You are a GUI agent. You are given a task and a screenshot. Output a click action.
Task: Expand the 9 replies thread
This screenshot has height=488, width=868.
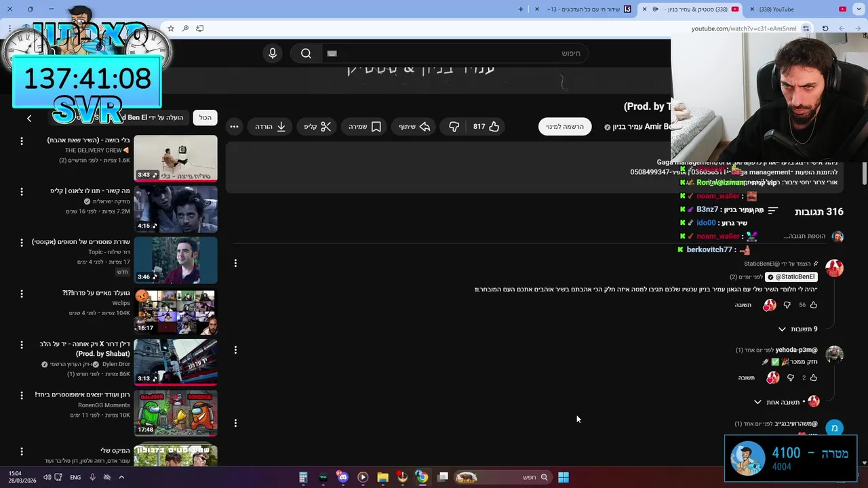click(x=797, y=329)
